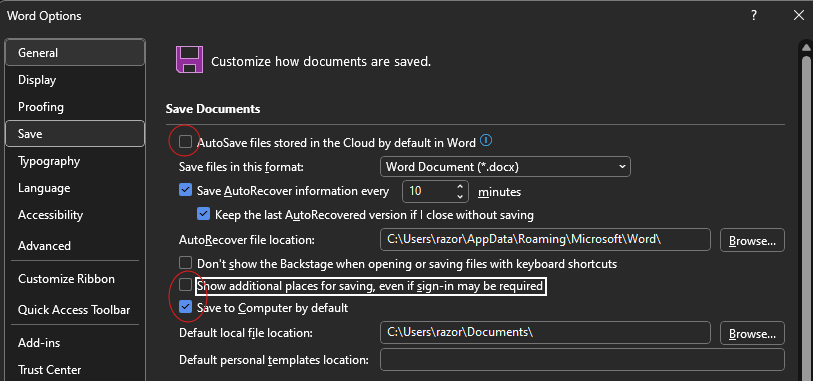Enable AutoSave files stored in the Cloud

[x=185, y=142]
